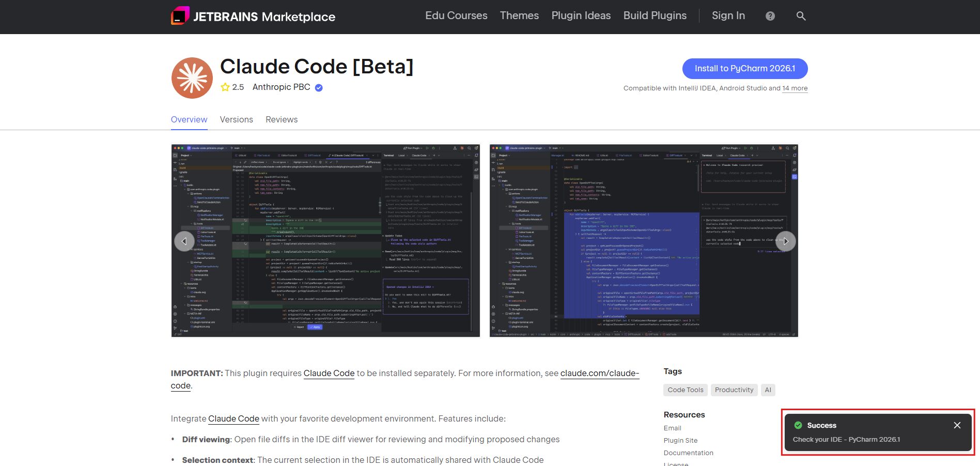The image size is (980, 466).
Task: Show next screenshot with right arrow
Action: point(785,241)
